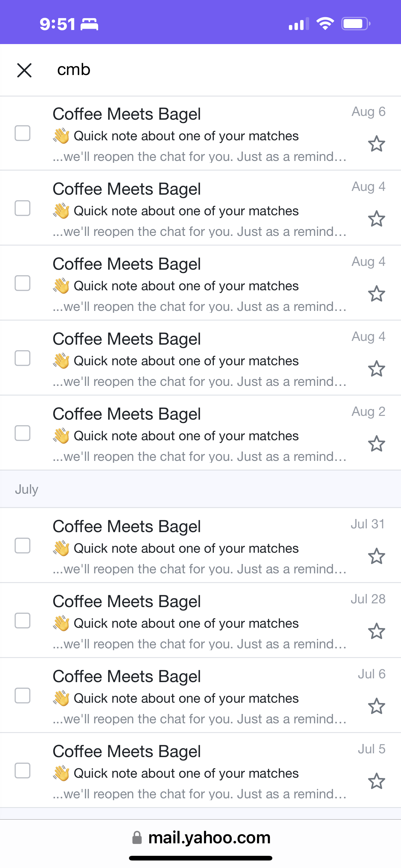Star the Aug 6 Coffee Meets Bagel email
This screenshot has height=868, width=401.
(376, 144)
